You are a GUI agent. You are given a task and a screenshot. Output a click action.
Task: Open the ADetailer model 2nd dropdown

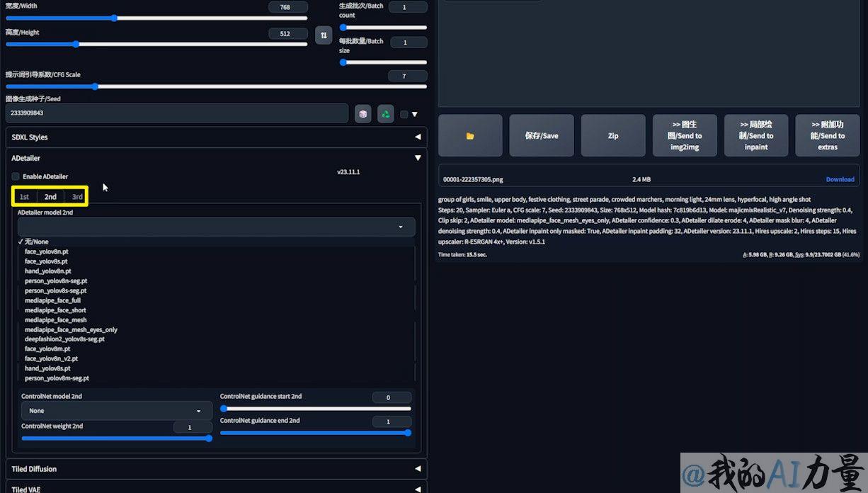click(217, 227)
